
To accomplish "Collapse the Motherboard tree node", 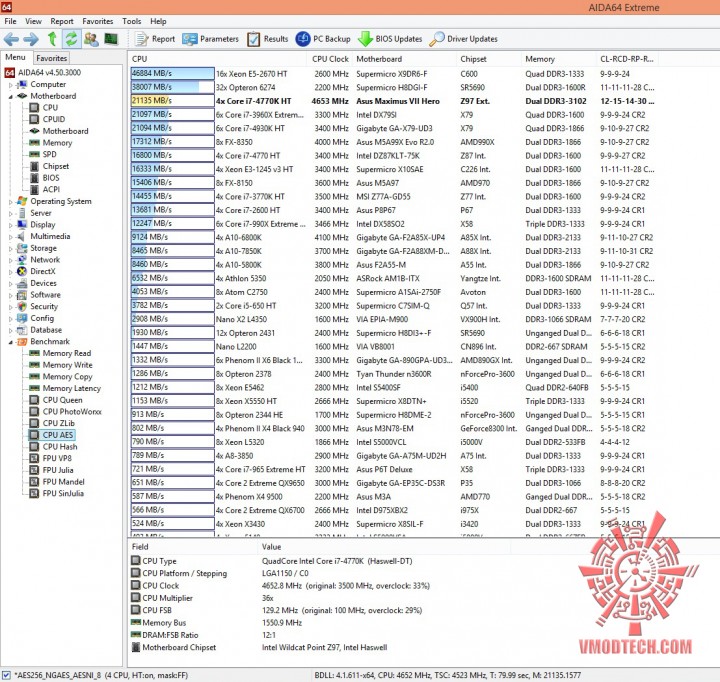I will (11, 96).
